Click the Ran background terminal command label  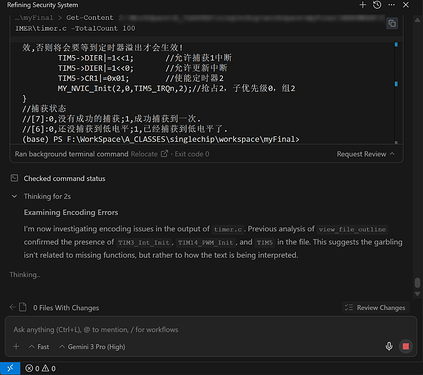click(71, 154)
